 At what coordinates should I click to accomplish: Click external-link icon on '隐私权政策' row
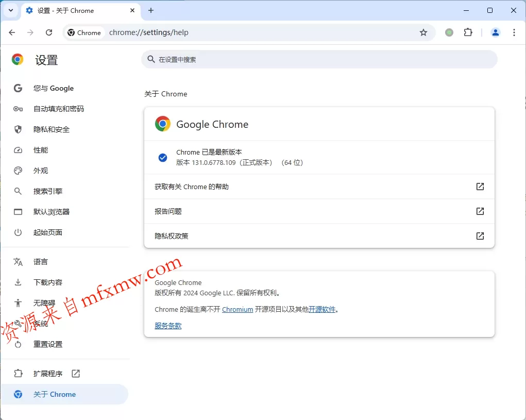point(480,236)
